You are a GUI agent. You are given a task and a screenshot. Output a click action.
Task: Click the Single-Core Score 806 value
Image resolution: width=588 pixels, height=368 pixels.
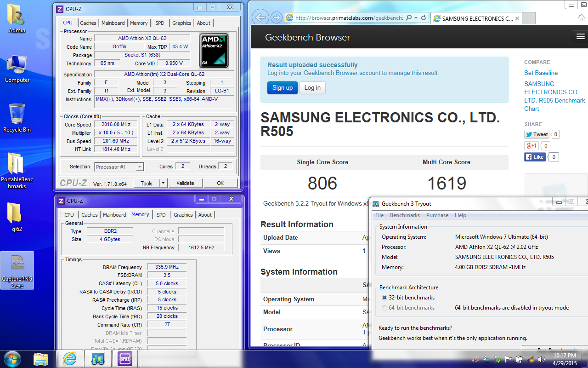(x=322, y=183)
